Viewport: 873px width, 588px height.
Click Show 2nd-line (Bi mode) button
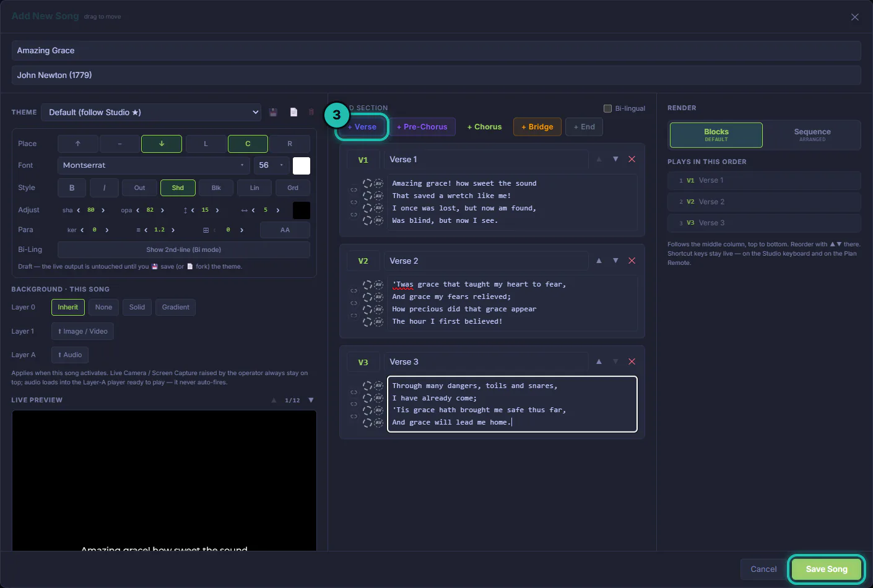click(x=184, y=250)
